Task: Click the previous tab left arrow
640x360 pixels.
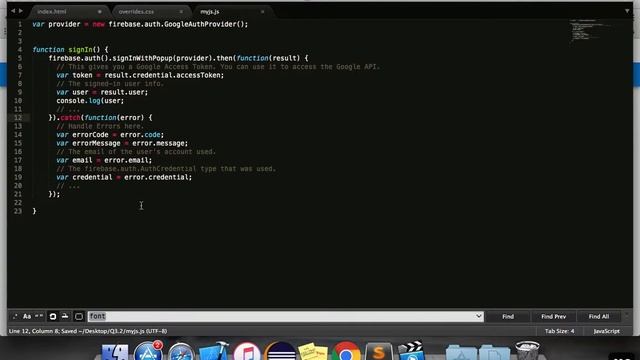Action: (13, 11)
